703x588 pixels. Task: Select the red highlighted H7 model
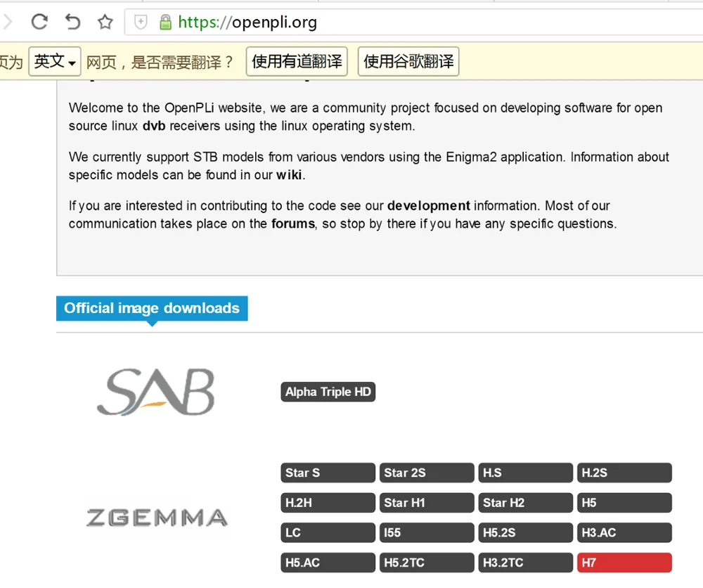click(x=624, y=563)
